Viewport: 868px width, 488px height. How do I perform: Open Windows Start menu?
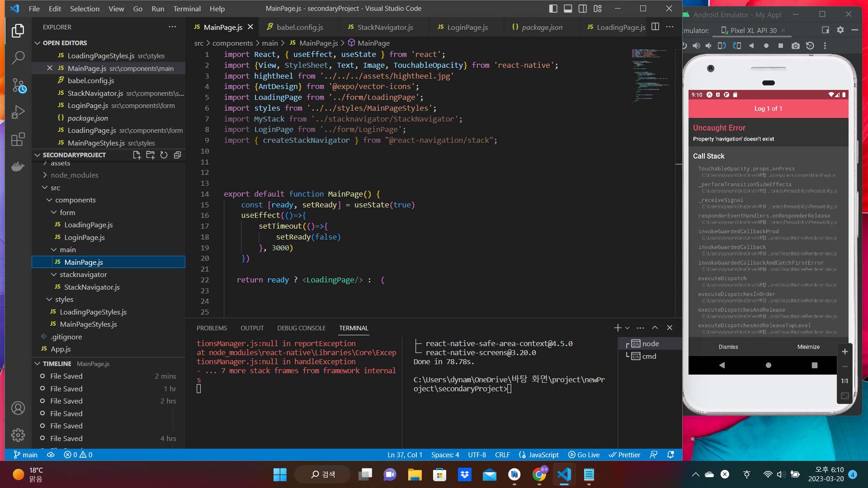coord(280,474)
